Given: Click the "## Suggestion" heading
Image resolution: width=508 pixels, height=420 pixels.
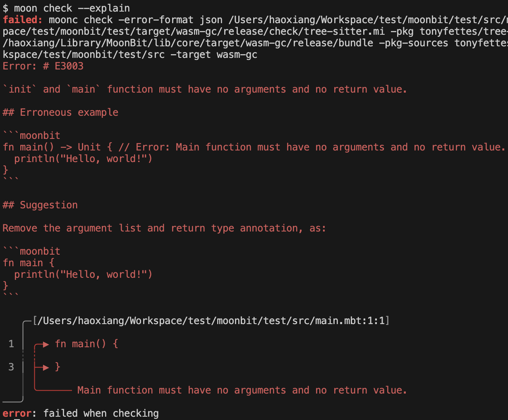Looking at the screenshot, I should coord(40,205).
